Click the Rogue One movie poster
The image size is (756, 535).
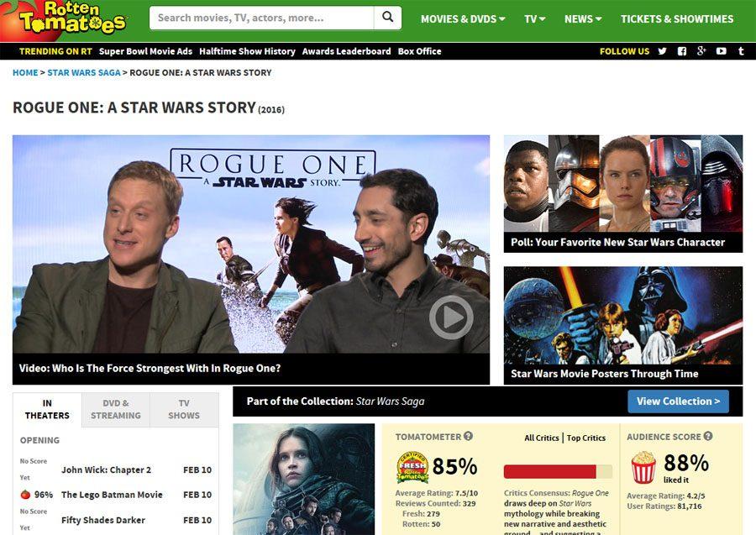pos(304,479)
